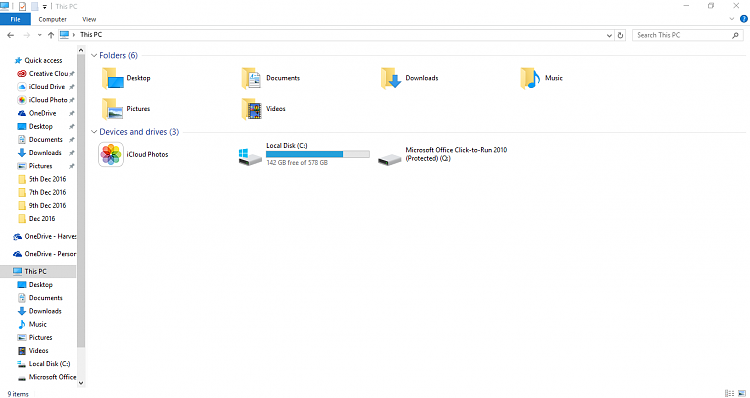The image size is (750, 398).
Task: Open Downloads under This PC tree
Action: pyautogui.click(x=39, y=311)
